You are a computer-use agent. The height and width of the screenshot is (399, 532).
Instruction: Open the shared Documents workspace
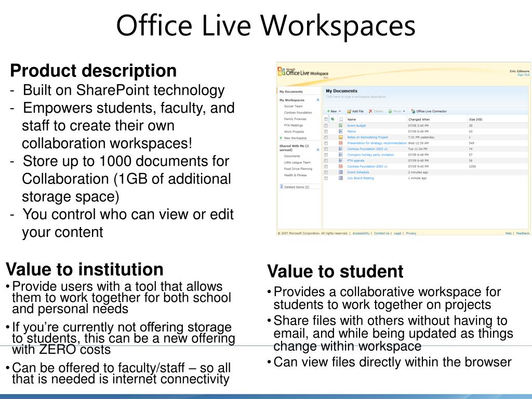click(x=292, y=156)
